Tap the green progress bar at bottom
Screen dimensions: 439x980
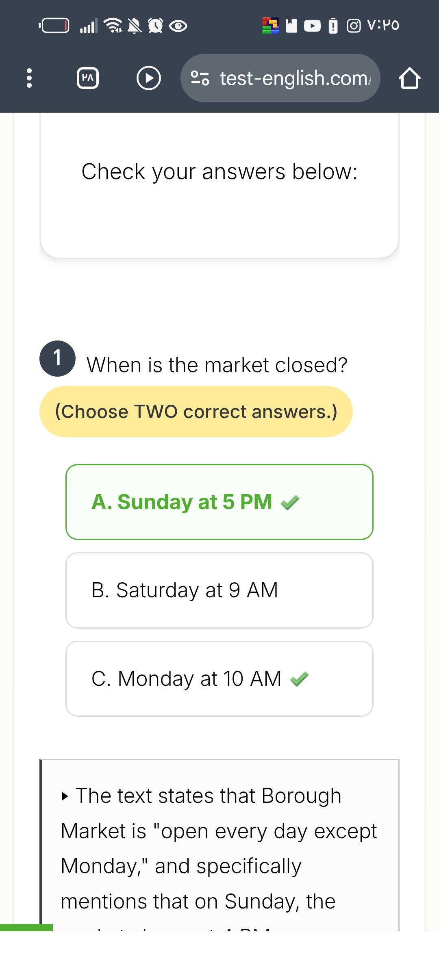[x=26, y=927]
